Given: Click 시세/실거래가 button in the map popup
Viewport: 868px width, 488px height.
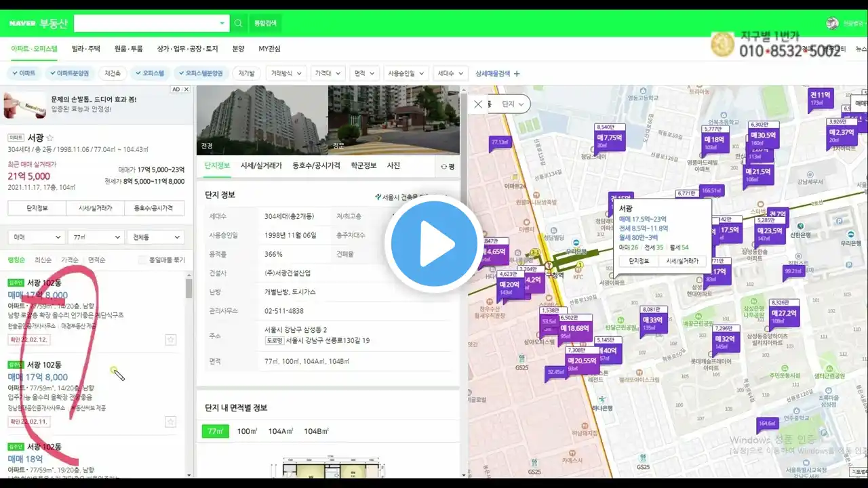Looking at the screenshot, I should [x=682, y=261].
